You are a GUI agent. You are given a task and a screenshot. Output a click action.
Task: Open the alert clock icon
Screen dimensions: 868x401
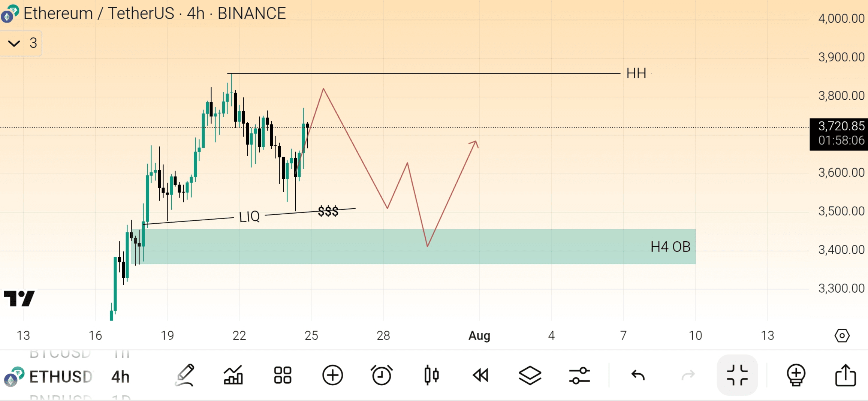382,375
